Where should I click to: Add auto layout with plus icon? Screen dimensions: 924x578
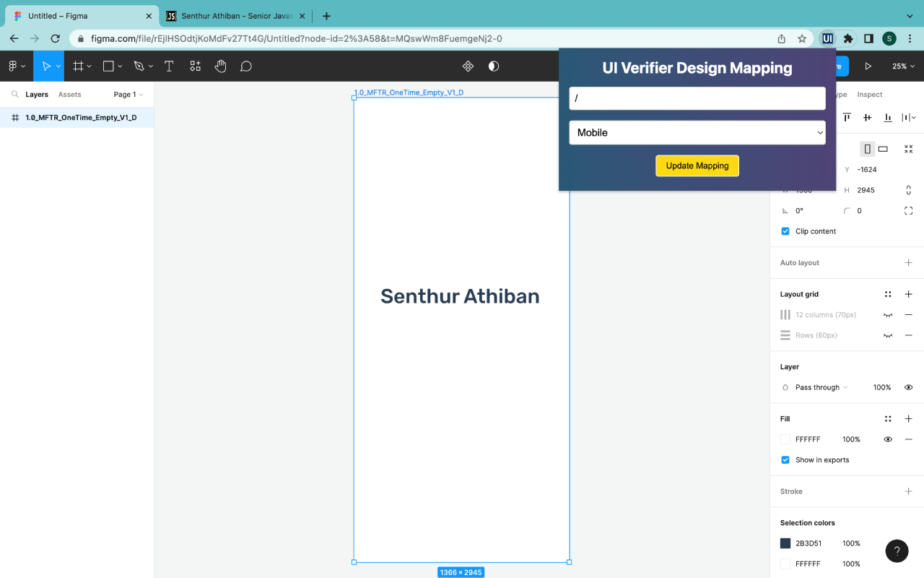click(x=909, y=263)
